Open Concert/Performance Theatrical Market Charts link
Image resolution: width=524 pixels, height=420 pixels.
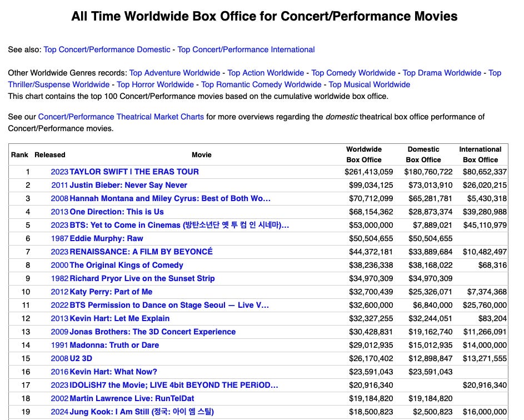[121, 117]
